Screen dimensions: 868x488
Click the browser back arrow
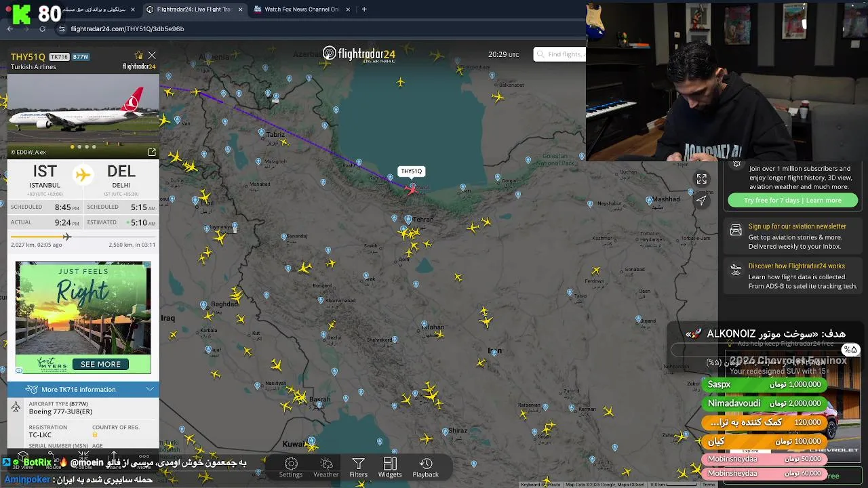(x=9, y=29)
